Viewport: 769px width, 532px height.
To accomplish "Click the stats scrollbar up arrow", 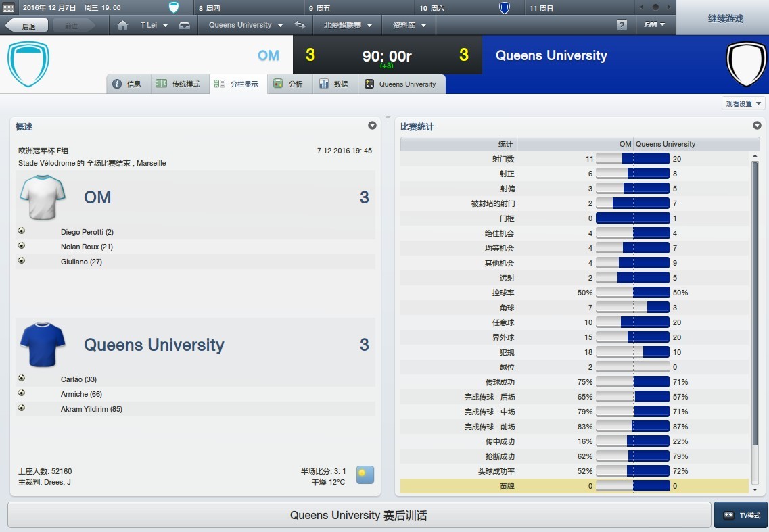I will [755, 155].
